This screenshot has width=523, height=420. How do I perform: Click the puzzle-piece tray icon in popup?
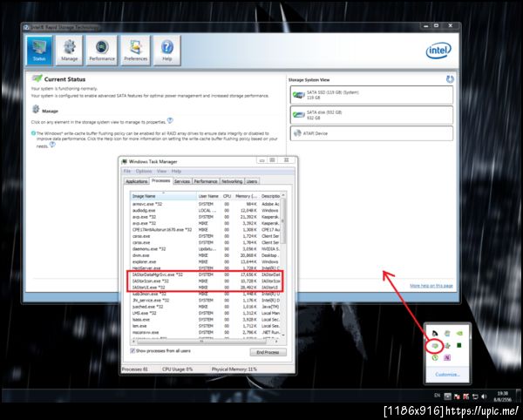click(447, 346)
